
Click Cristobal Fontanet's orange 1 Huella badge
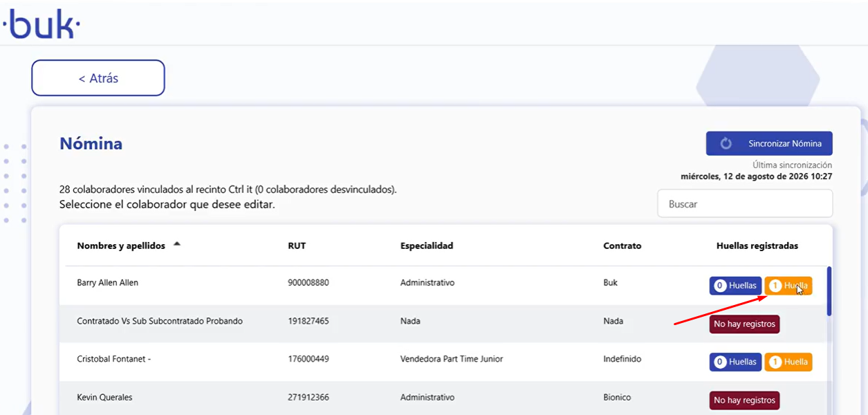pyautogui.click(x=788, y=362)
